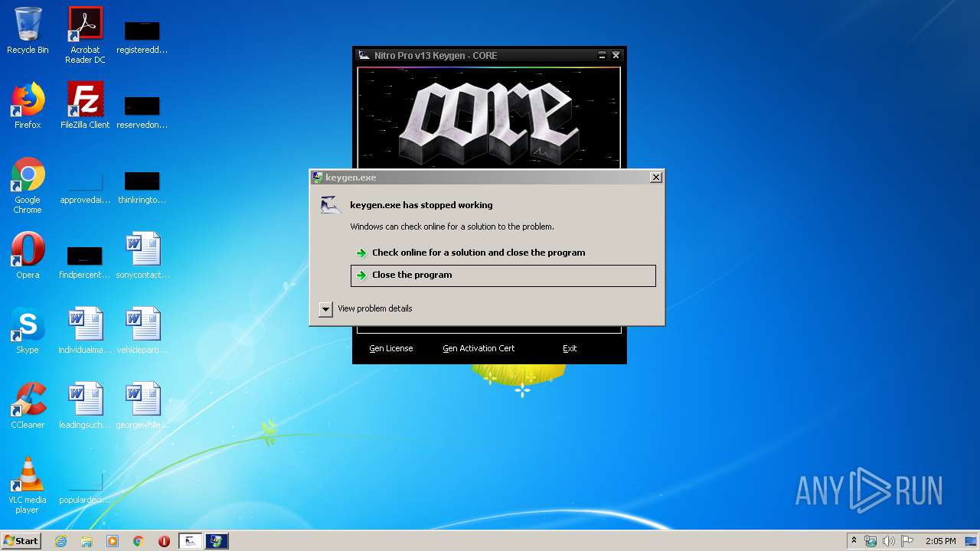Screen dimensions: 980x551
Task: Click the keygen.exe dialog title icon
Action: coord(318,177)
